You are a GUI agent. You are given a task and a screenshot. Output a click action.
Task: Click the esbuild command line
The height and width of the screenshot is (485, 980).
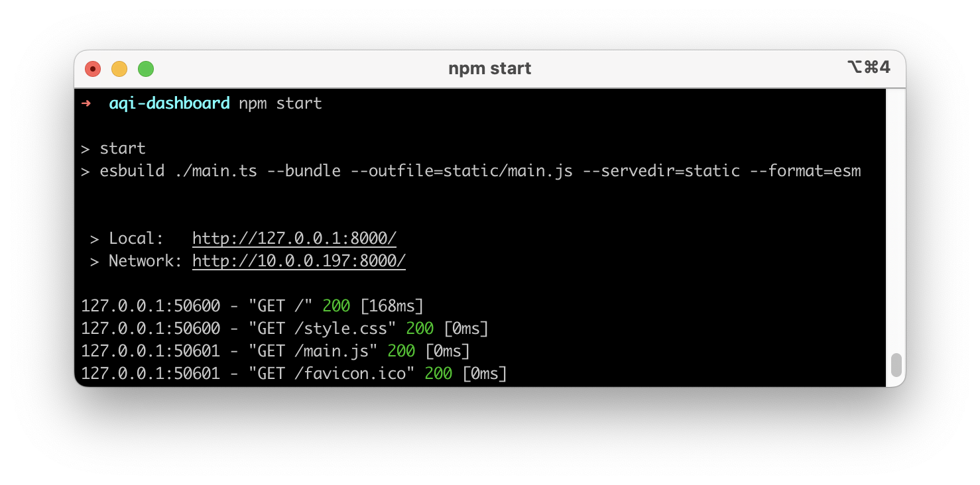tap(464, 170)
